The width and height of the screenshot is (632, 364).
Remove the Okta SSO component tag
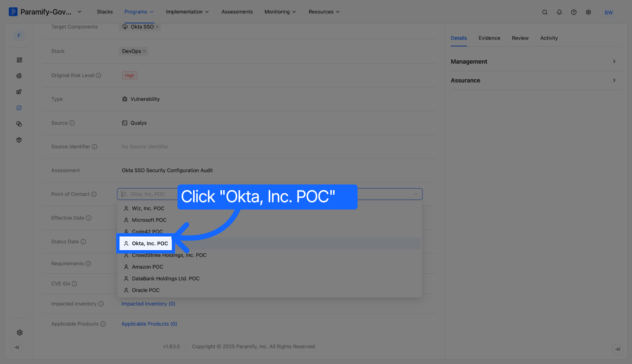coord(157,27)
